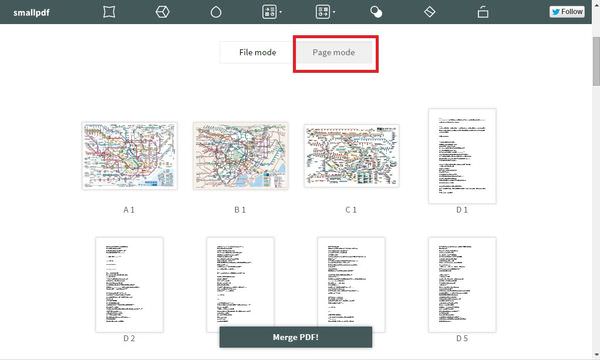Click the unlock padlock icon
Screen dimensions: 600x360
coord(483,12)
